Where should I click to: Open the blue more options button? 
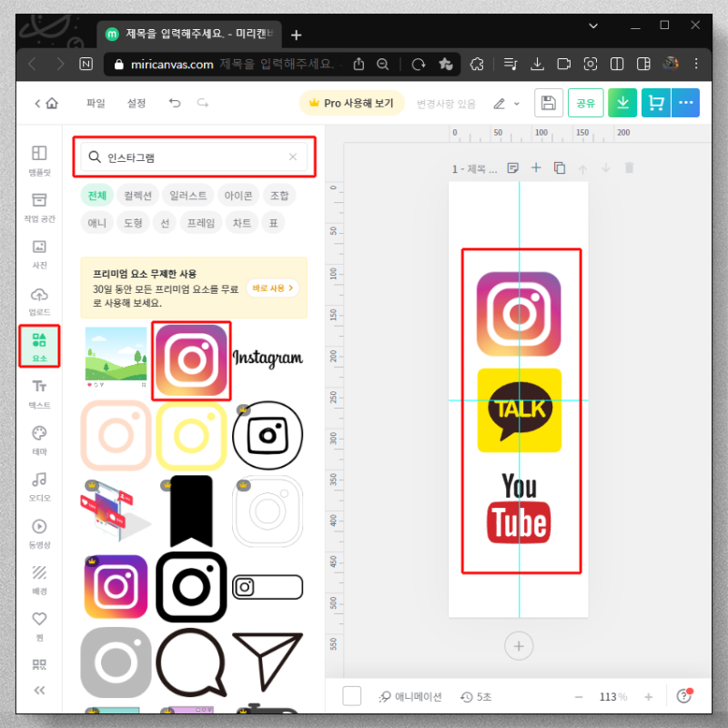pyautogui.click(x=685, y=103)
